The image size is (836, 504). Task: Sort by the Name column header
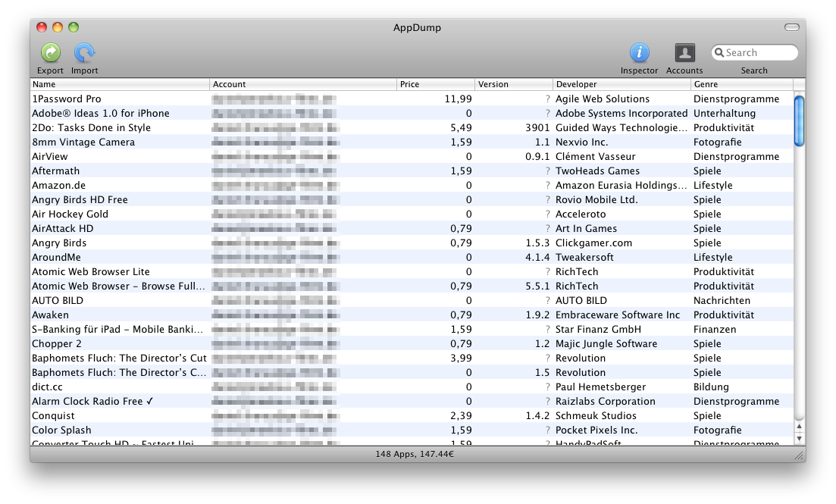coord(120,84)
